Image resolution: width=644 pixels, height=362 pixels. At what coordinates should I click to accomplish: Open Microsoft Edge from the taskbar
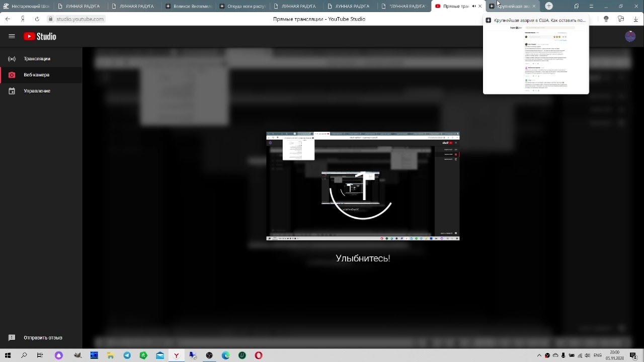(x=225, y=355)
